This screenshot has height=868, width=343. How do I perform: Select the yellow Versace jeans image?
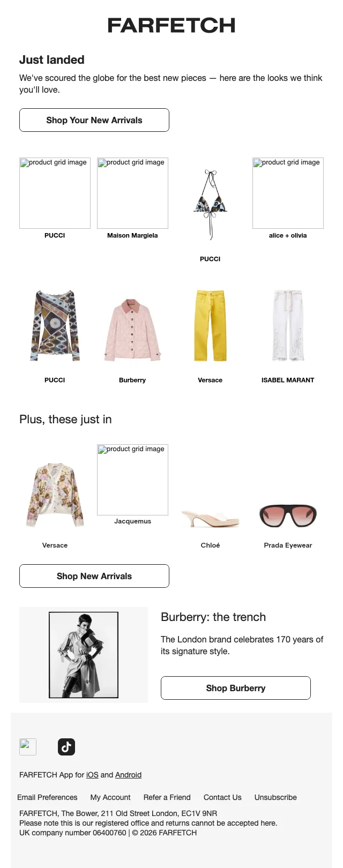[x=210, y=326]
